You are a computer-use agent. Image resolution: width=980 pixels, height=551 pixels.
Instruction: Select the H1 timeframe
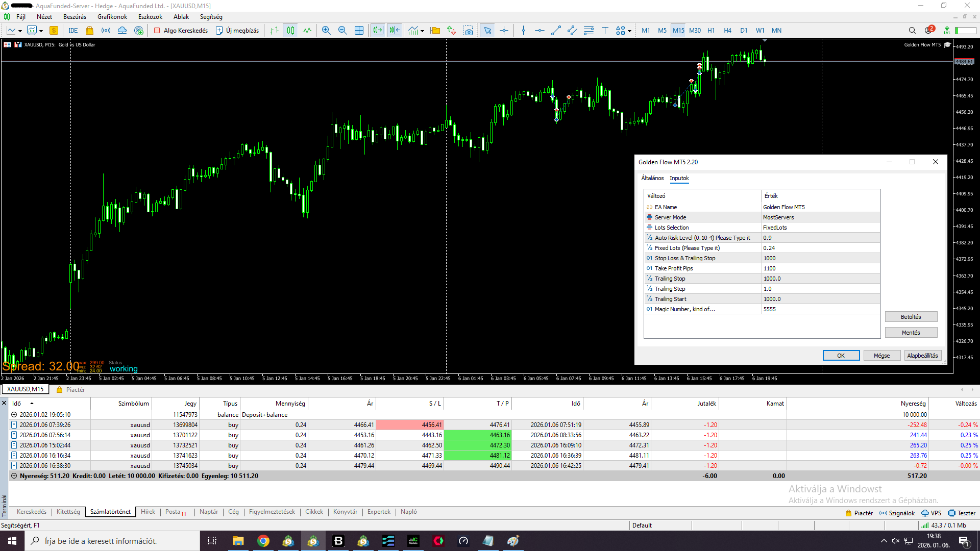(711, 31)
